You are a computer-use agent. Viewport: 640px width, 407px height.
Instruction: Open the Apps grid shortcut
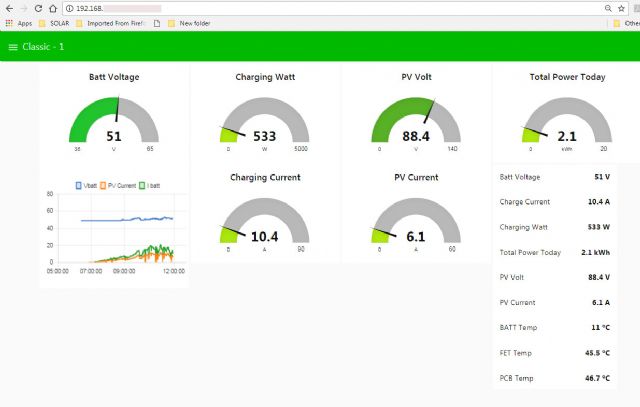click(19, 23)
